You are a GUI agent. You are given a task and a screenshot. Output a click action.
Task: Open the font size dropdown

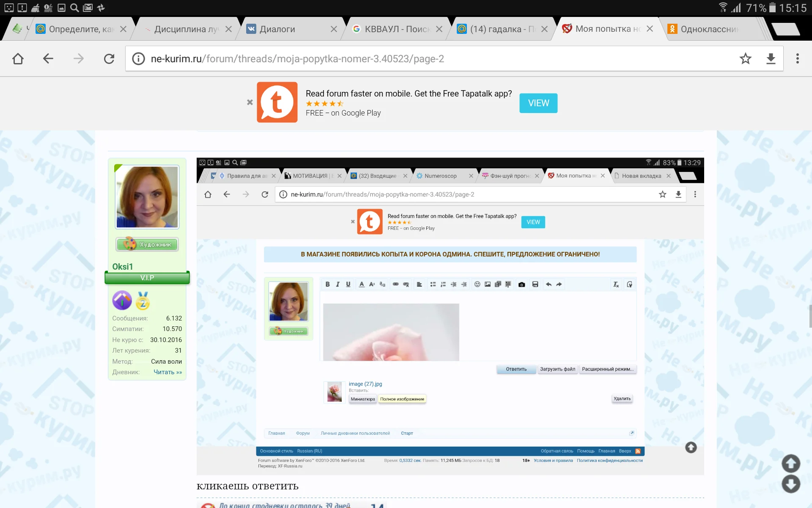click(372, 284)
